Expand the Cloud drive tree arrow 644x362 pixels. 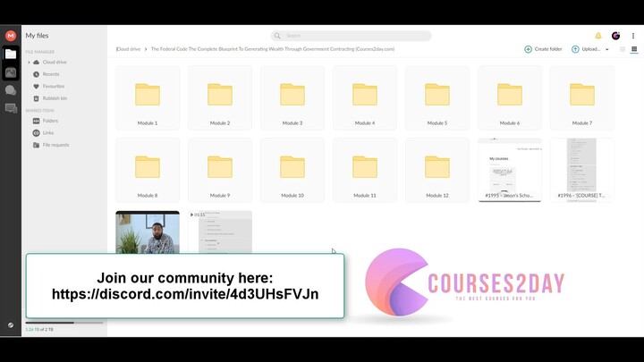(x=29, y=63)
